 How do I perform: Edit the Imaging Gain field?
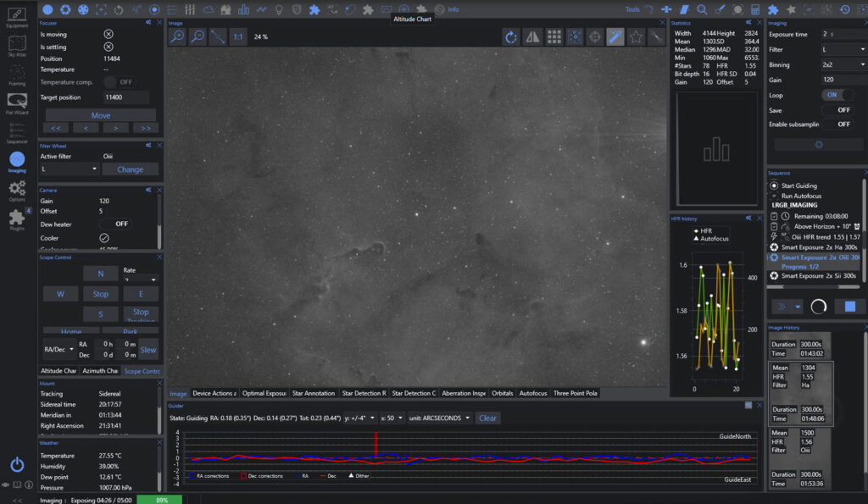point(843,79)
